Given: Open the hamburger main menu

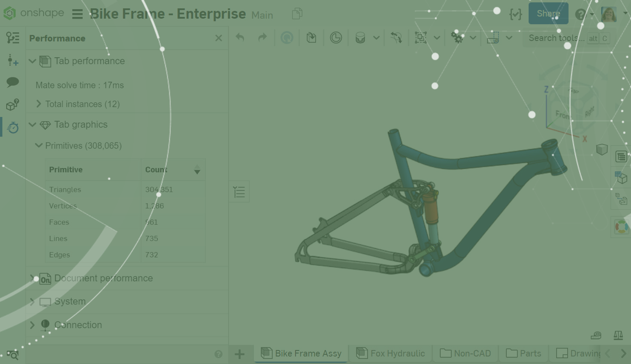Looking at the screenshot, I should click(x=77, y=14).
